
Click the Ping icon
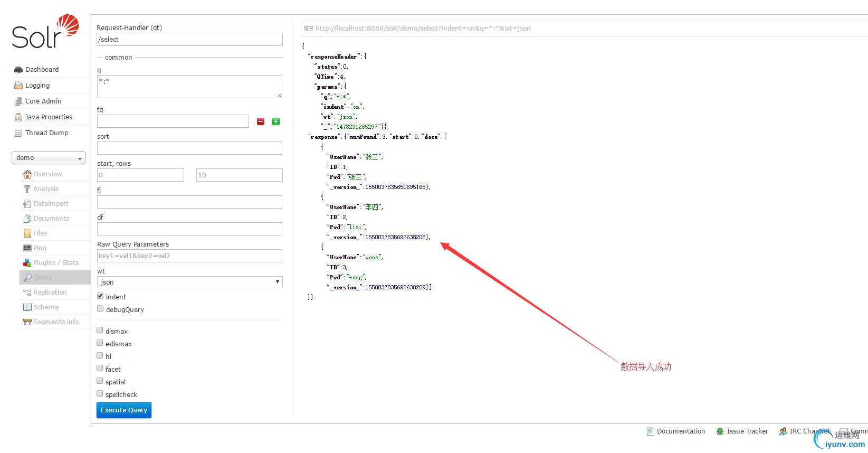27,248
